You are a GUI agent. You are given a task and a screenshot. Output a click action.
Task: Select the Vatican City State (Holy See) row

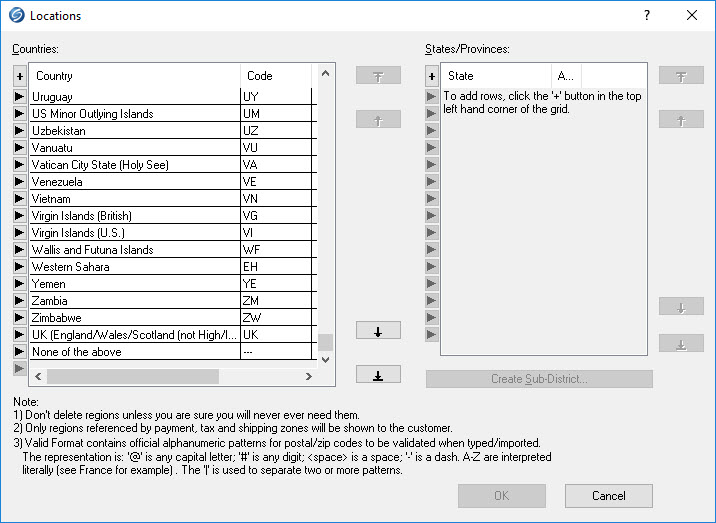click(x=134, y=165)
